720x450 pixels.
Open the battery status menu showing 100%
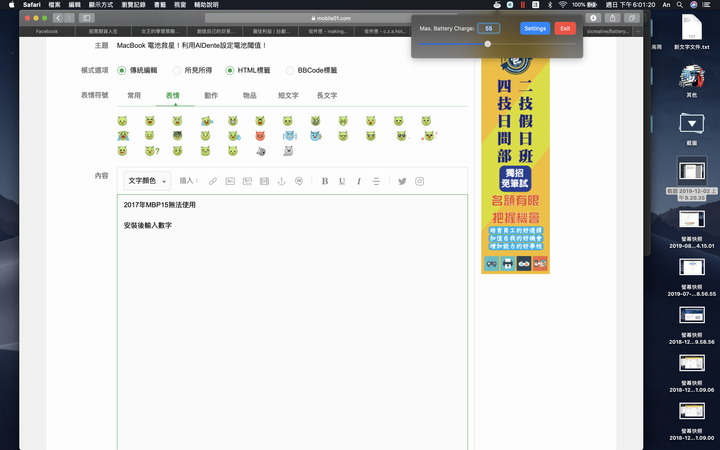tap(585, 5)
